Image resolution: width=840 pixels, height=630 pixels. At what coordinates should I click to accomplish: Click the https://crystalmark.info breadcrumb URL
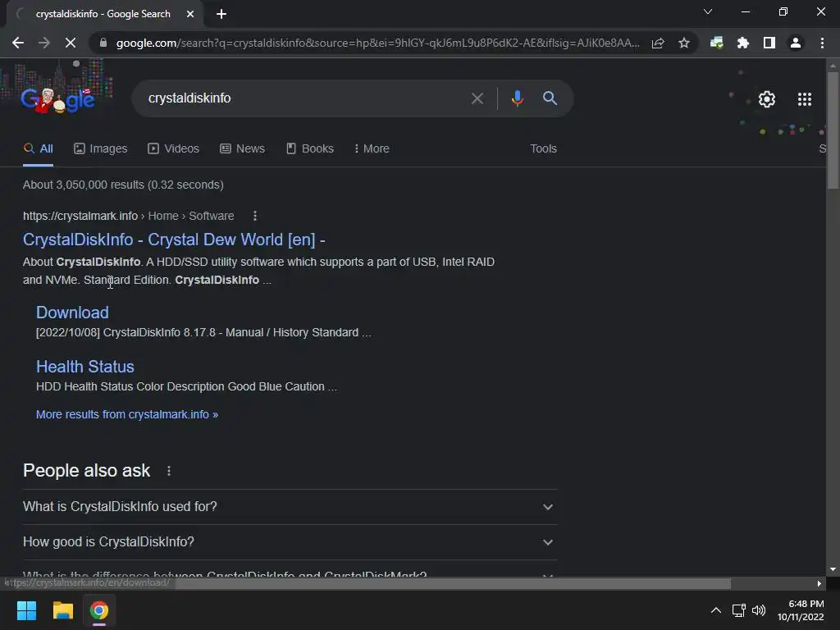pos(80,216)
